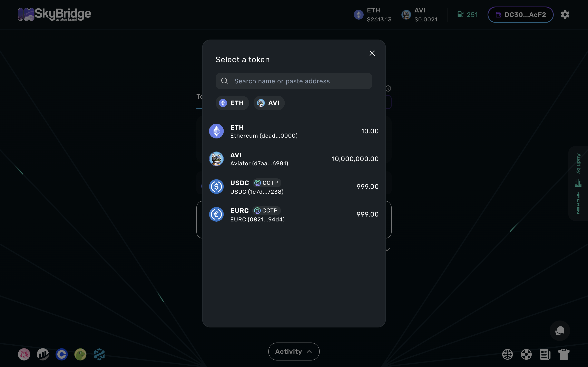Click the AVI balance in the top bar
The height and width of the screenshot is (367, 588).
point(419,14)
